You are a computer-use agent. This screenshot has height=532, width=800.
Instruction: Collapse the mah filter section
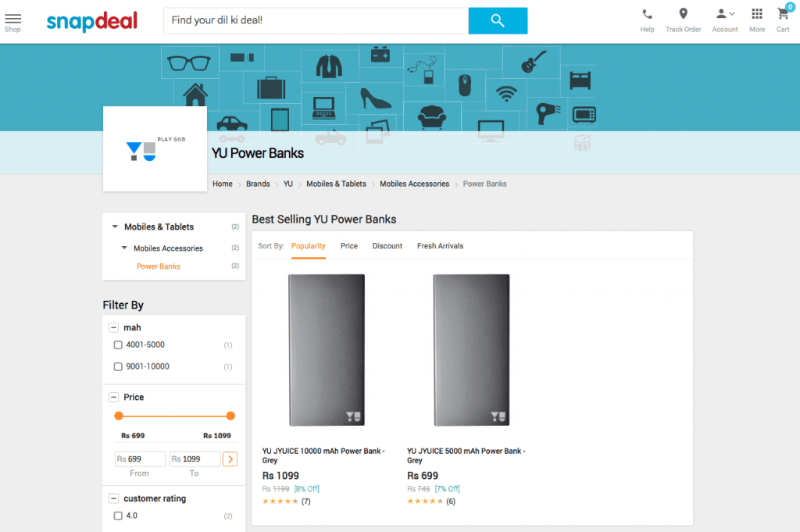(x=114, y=327)
